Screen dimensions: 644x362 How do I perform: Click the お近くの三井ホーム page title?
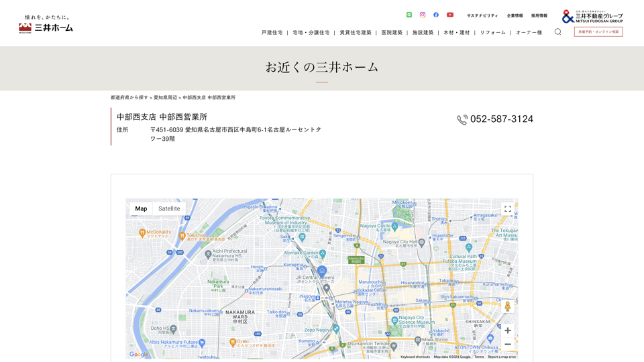(x=321, y=67)
